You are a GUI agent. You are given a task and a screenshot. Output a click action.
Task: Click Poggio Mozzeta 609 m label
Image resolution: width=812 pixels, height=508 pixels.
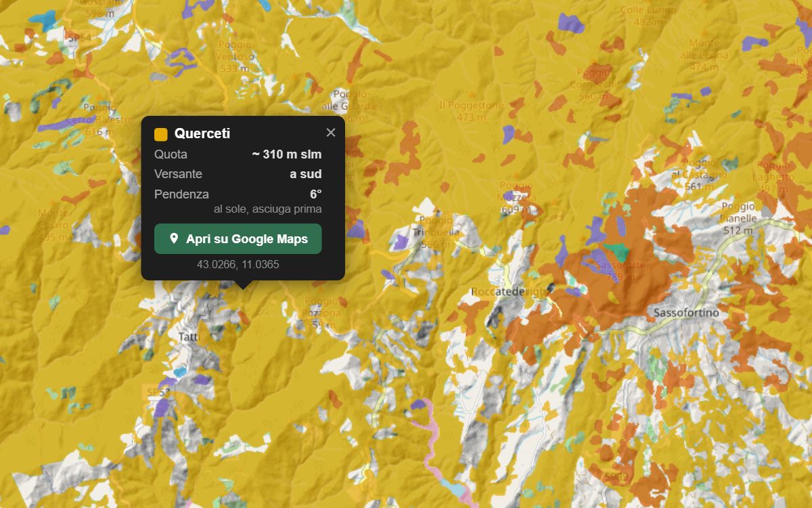518,197
